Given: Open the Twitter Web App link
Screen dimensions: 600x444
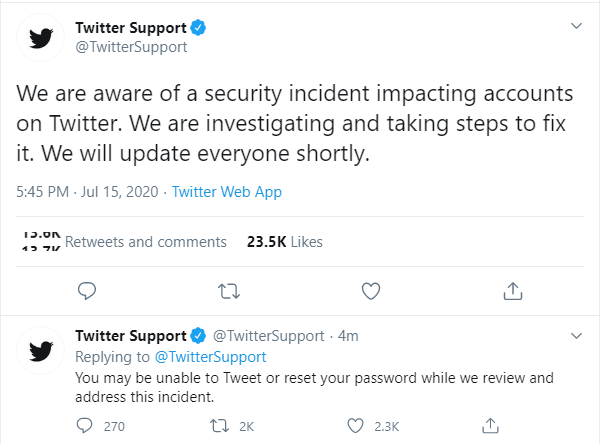Looking at the screenshot, I should 227,192.
